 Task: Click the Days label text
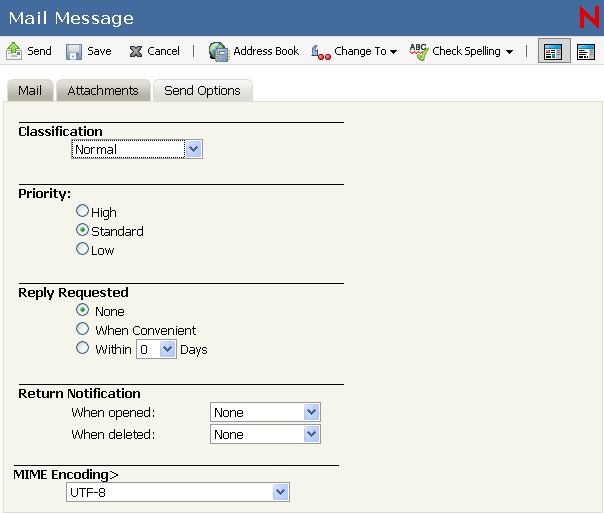(194, 350)
